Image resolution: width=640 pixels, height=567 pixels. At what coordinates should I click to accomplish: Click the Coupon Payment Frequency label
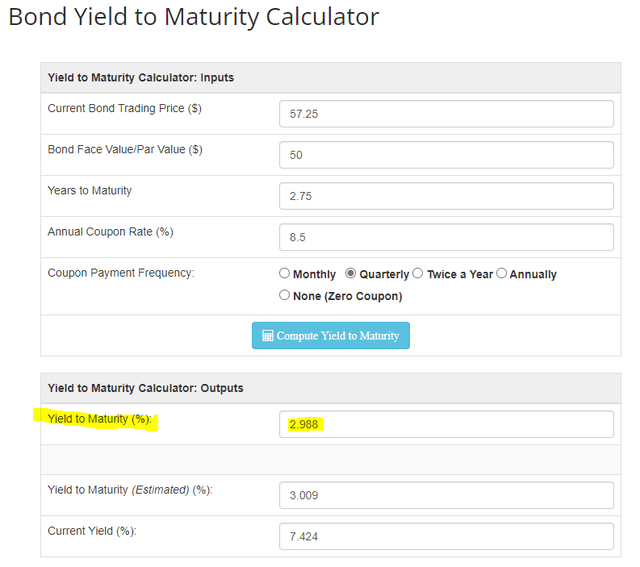click(121, 273)
